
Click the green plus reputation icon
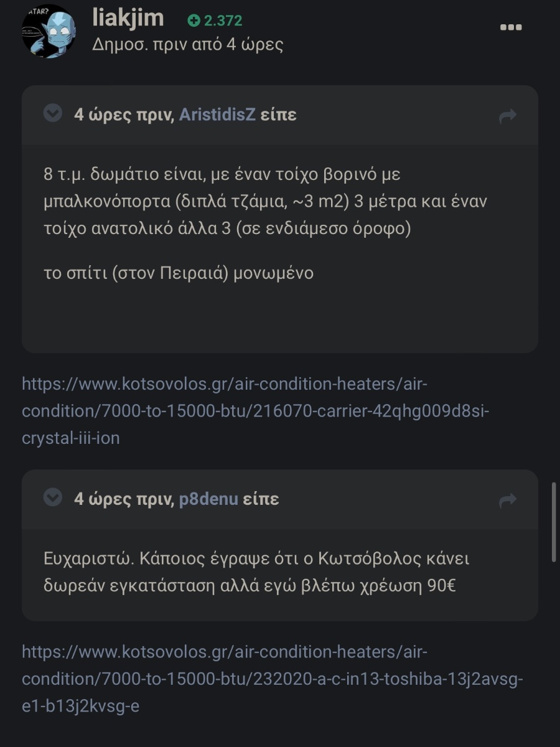pos(194,21)
